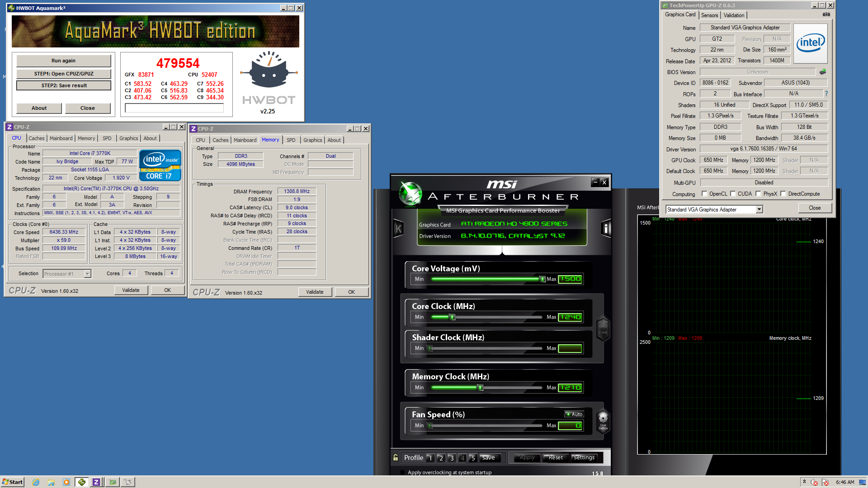Adjust Core Clock slider handle
This screenshot has width=868, height=488.
coord(452,317)
